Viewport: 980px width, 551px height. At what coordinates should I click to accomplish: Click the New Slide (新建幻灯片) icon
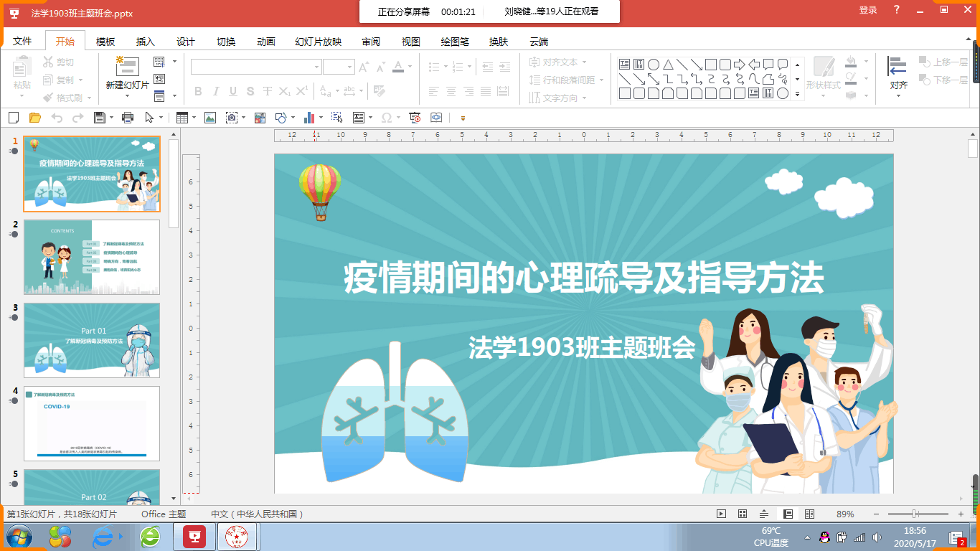point(128,67)
